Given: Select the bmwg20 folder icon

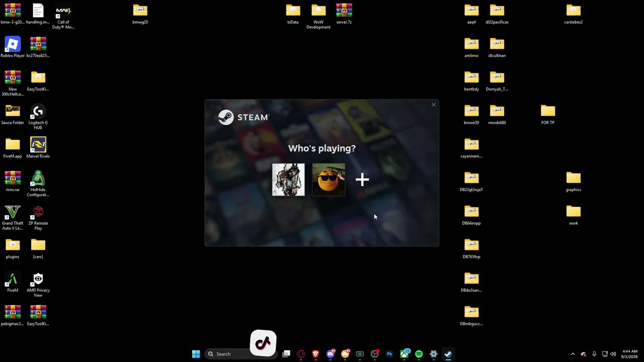Looking at the screenshot, I should tap(140, 14).
